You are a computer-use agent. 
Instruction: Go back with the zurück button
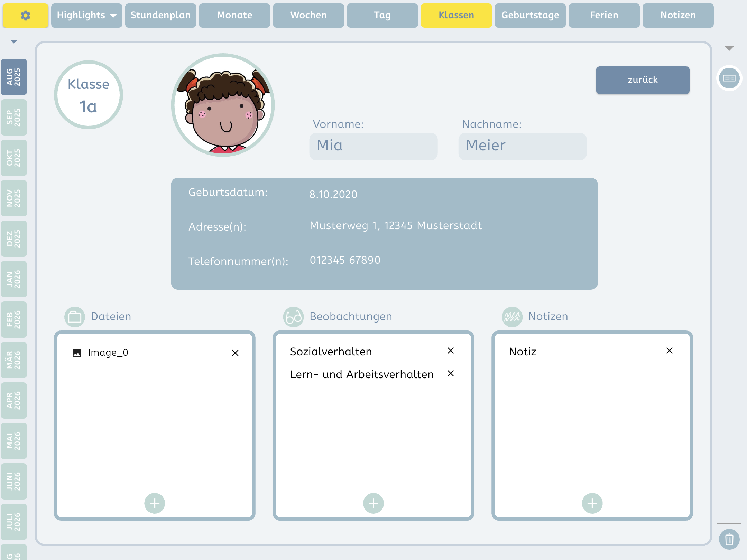coord(643,80)
